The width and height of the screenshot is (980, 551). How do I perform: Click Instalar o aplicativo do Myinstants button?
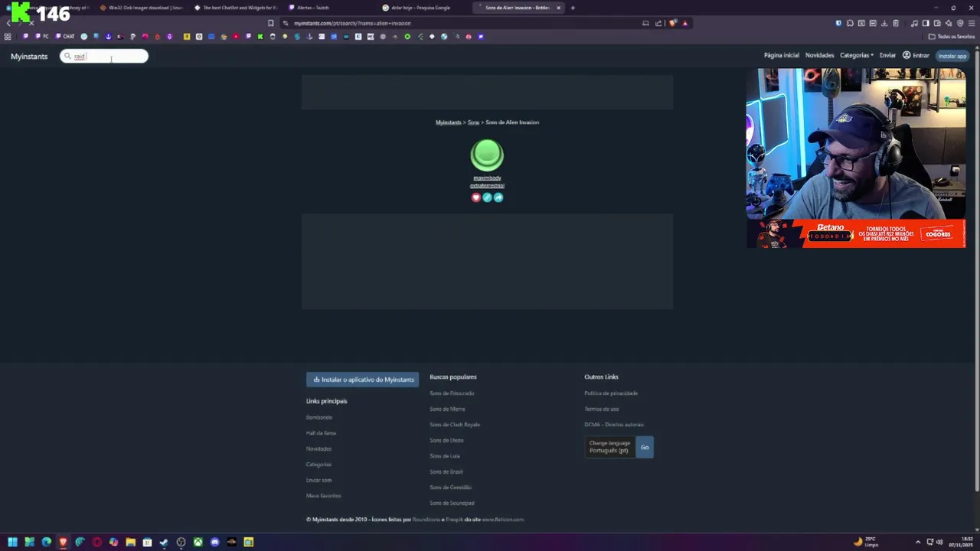pos(363,380)
